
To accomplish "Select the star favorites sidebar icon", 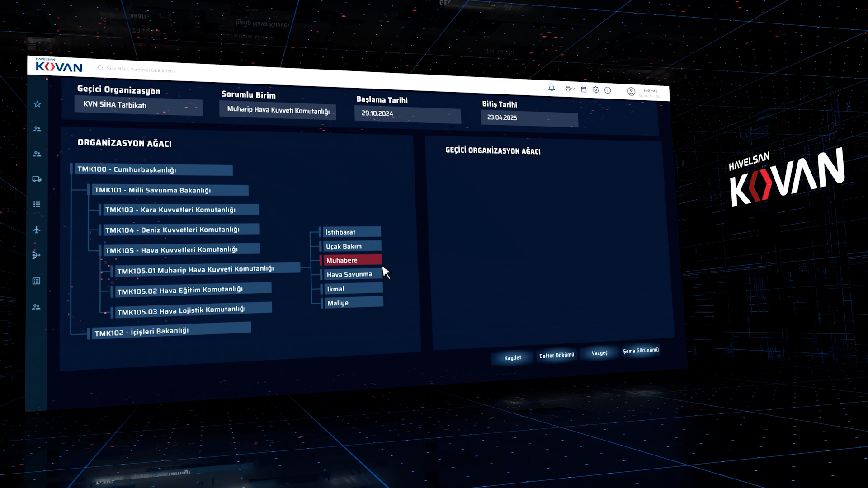I will click(x=38, y=104).
